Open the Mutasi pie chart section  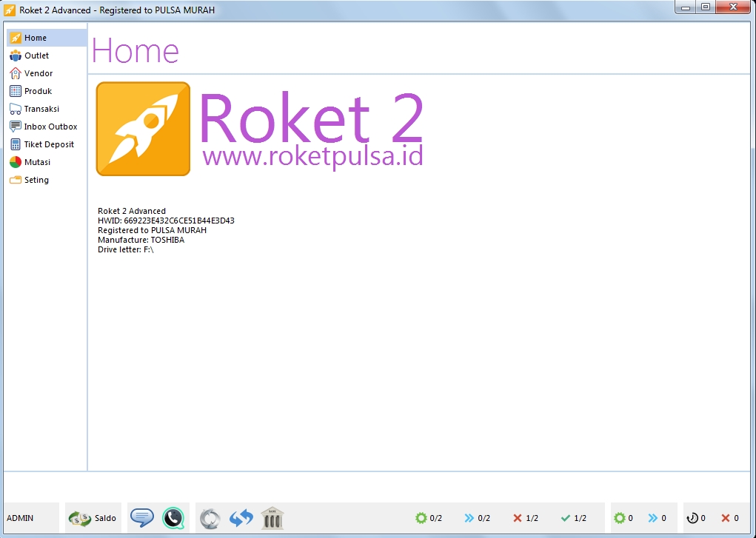point(47,163)
